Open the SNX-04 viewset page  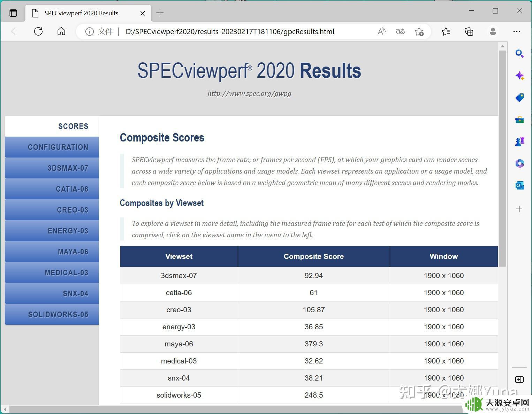point(52,293)
